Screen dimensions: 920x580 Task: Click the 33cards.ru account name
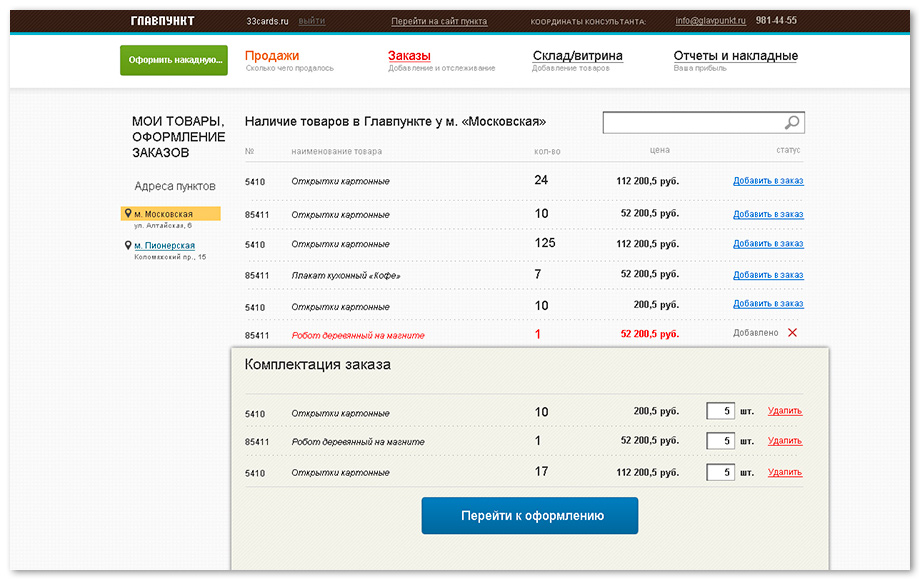[x=267, y=21]
